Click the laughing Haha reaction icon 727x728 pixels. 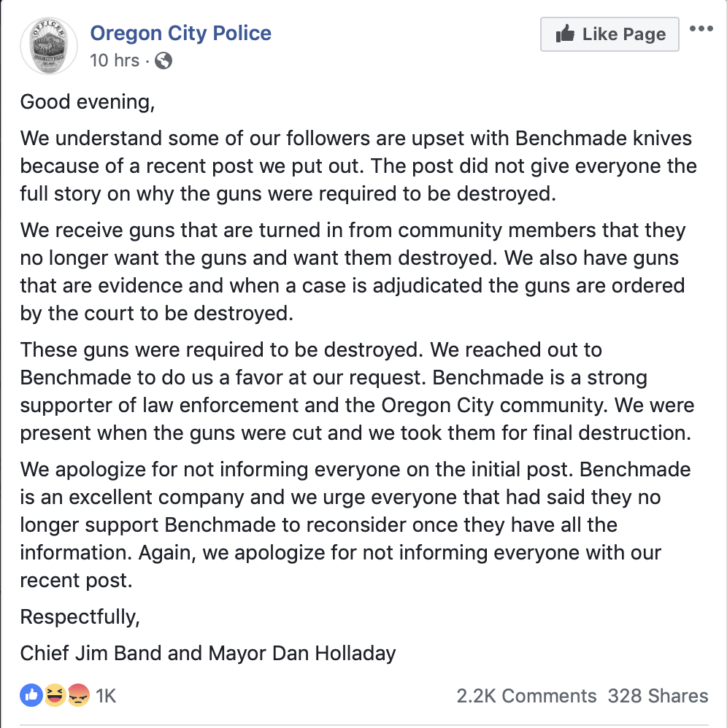(x=55, y=695)
